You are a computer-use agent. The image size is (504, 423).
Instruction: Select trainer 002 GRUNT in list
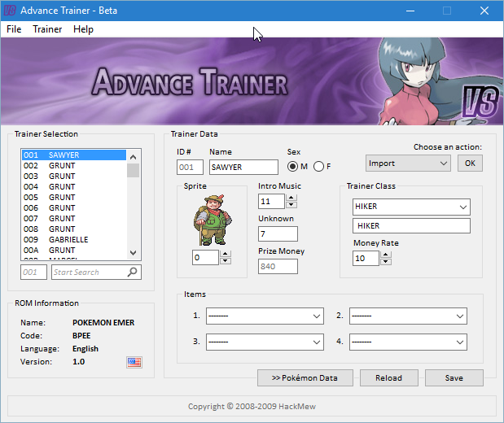tap(74, 166)
